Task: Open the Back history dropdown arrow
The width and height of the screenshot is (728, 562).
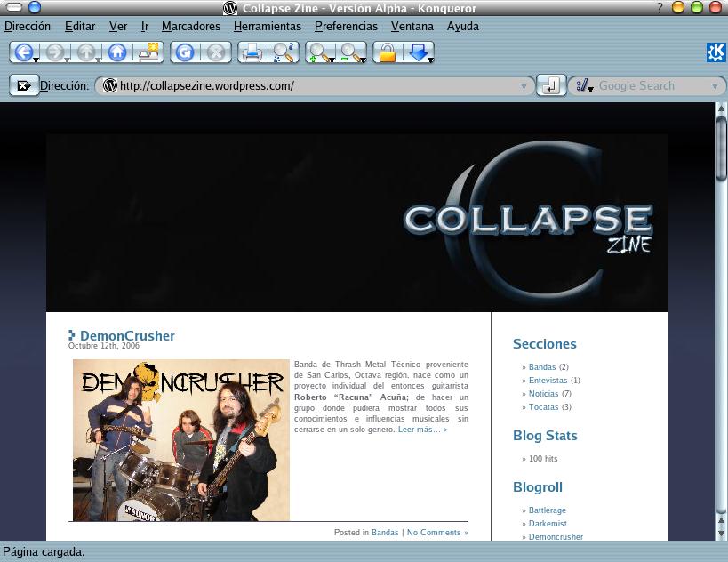Action: coord(36,60)
